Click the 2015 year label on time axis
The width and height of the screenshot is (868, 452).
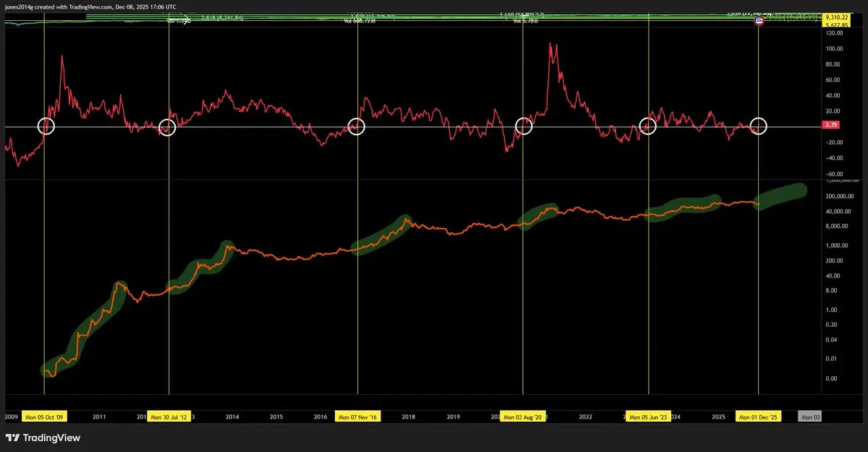tap(276, 417)
